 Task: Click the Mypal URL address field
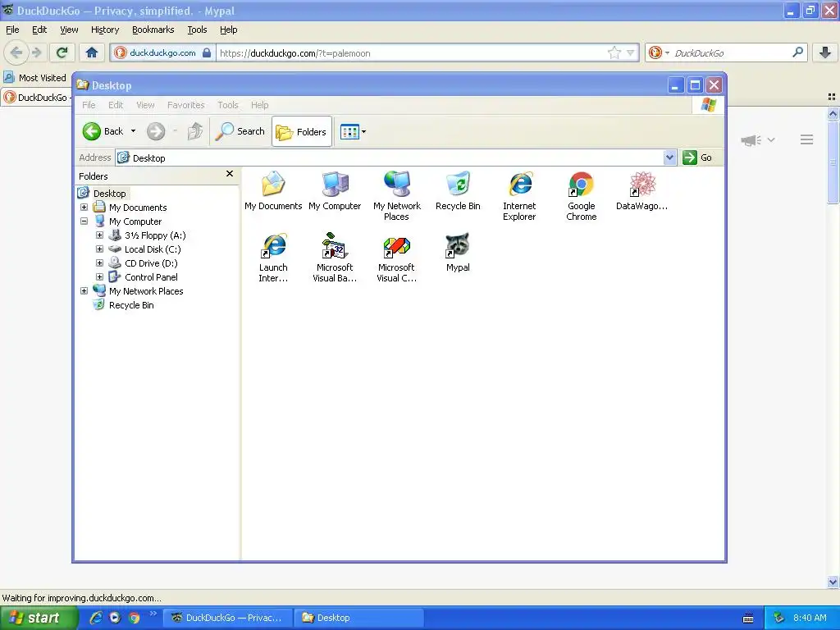[411, 53]
